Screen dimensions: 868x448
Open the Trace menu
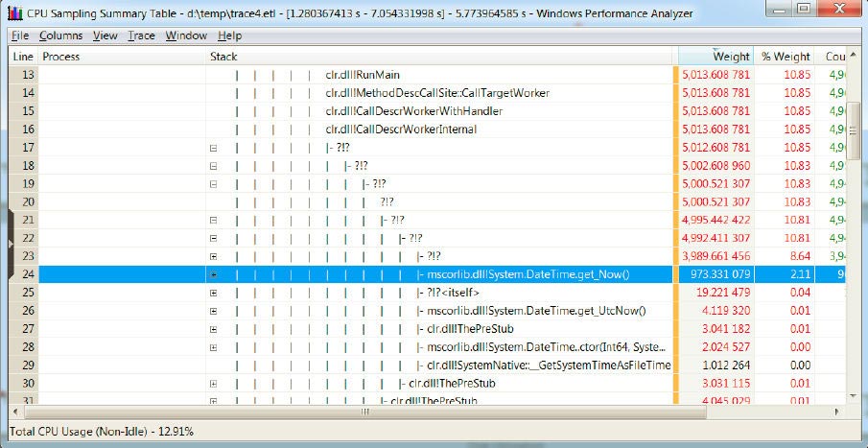pyautogui.click(x=141, y=35)
